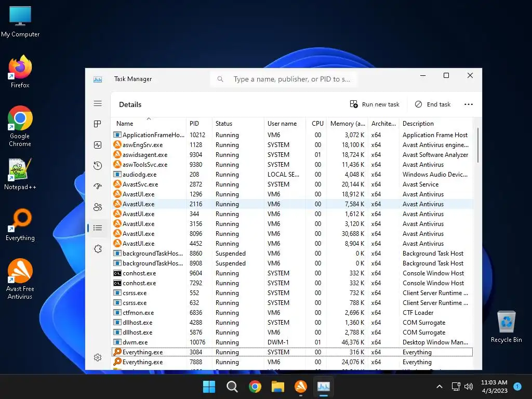Click the vertical scrollbar of the process list
The image size is (532, 399).
(478, 145)
